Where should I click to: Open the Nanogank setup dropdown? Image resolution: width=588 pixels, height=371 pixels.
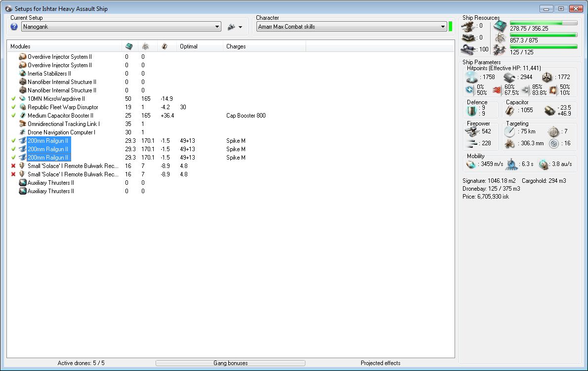tap(121, 27)
